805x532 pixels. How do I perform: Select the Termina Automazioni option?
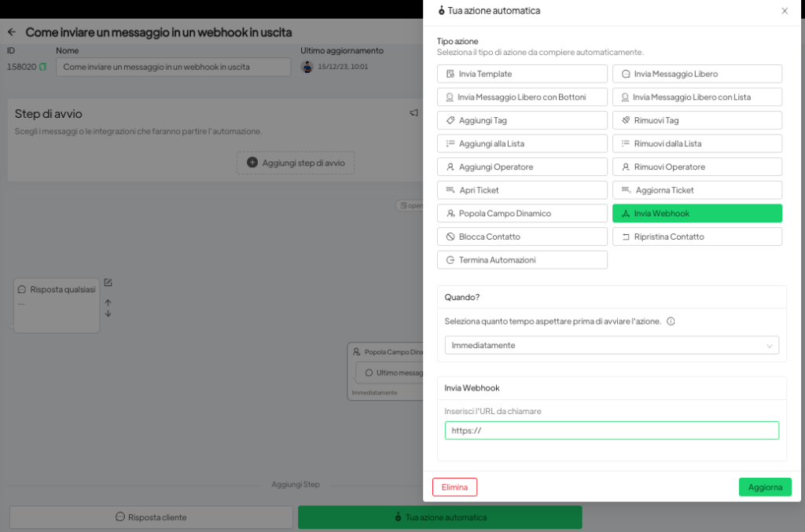pyautogui.click(x=522, y=260)
